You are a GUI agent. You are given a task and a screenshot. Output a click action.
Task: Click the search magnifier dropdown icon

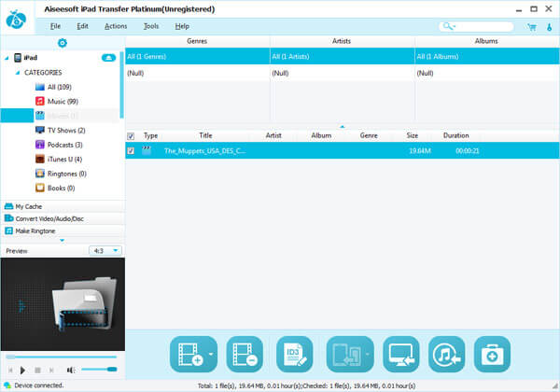coord(449,26)
